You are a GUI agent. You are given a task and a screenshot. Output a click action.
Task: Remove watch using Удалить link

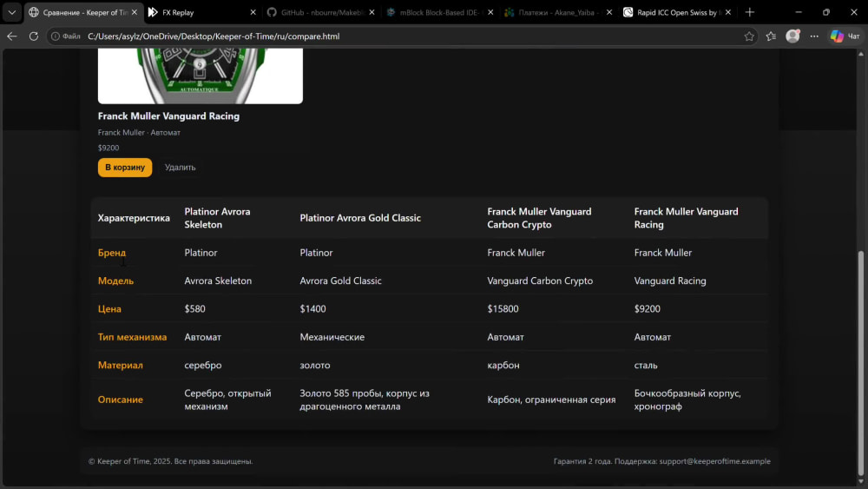pyautogui.click(x=180, y=168)
